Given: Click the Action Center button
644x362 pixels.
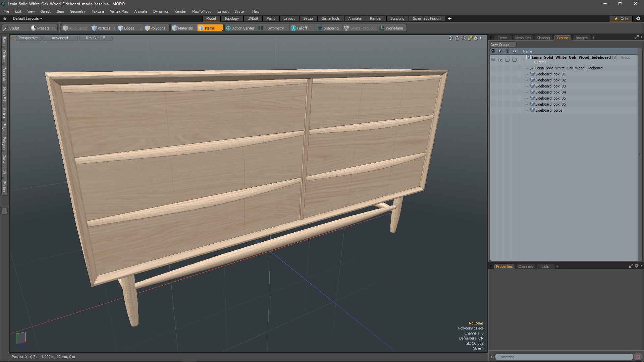Looking at the screenshot, I should (240, 28).
